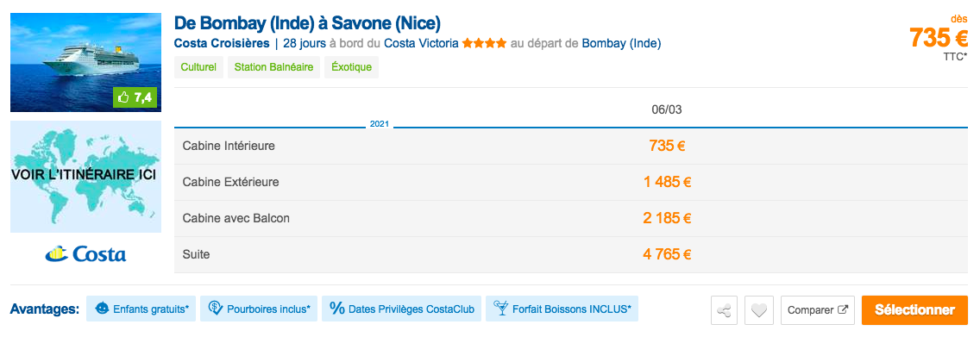Open the Costa Croisières link
Image resolution: width=980 pixels, height=337 pixels.
point(222,44)
